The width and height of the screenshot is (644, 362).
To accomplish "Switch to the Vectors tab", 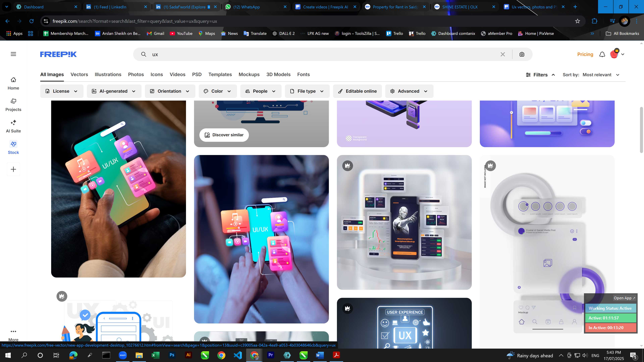I will [79, 74].
